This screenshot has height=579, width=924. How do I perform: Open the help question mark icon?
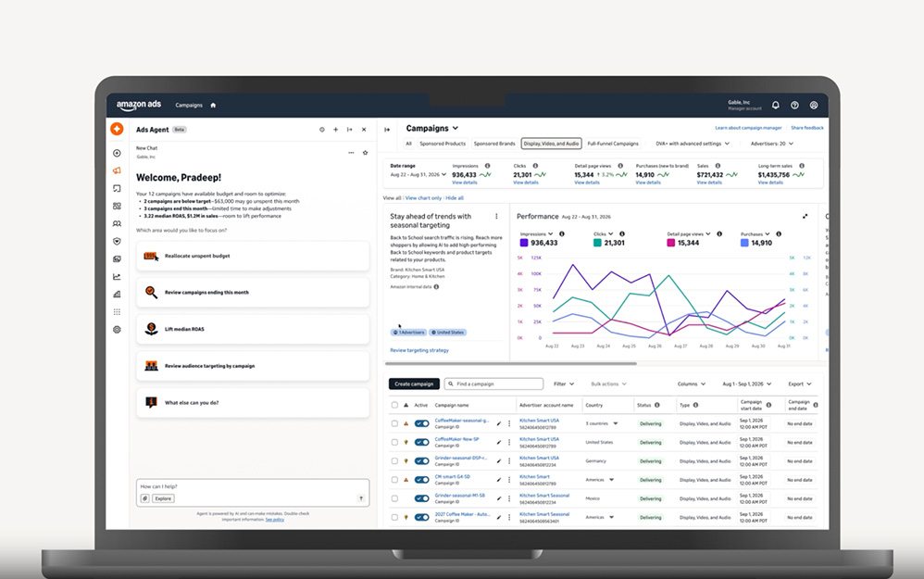tap(794, 105)
